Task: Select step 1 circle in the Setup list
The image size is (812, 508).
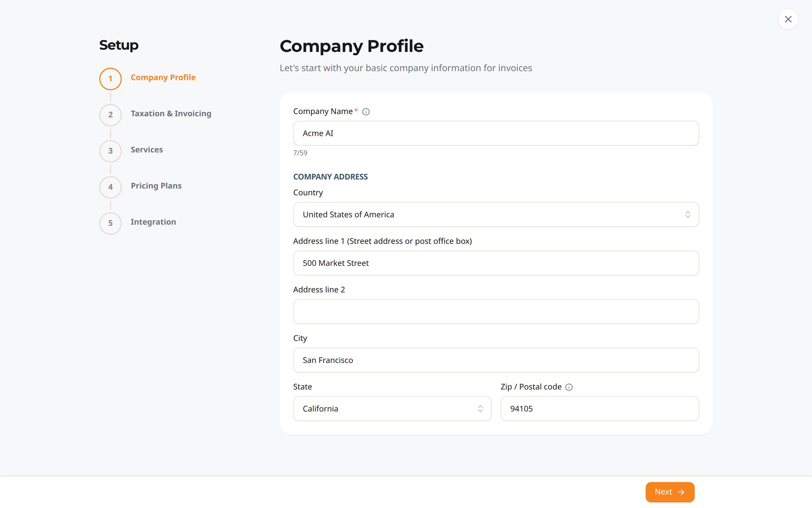Action: point(111,79)
